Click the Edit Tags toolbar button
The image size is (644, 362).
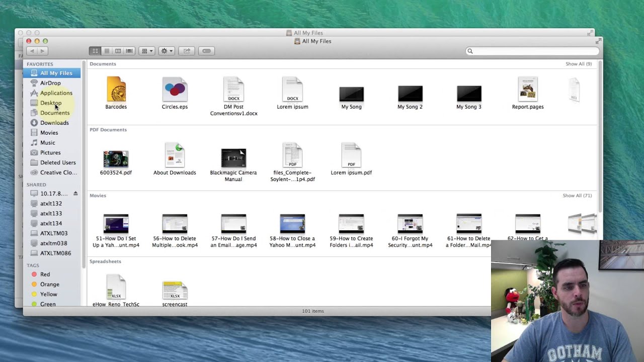click(x=206, y=51)
